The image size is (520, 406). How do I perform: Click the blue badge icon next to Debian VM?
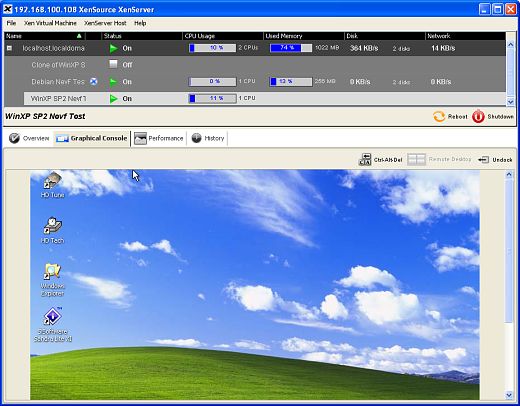click(x=94, y=81)
